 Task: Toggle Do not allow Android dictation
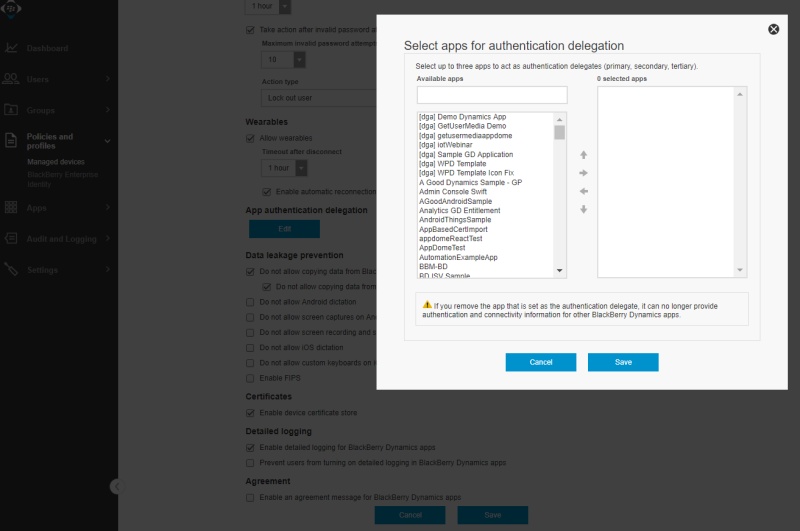pyautogui.click(x=250, y=302)
